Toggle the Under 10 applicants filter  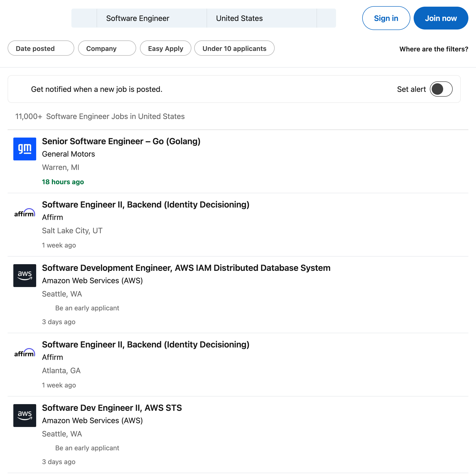234,48
